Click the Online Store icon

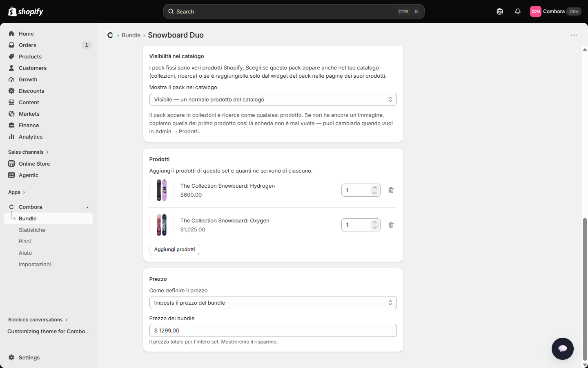point(11,164)
